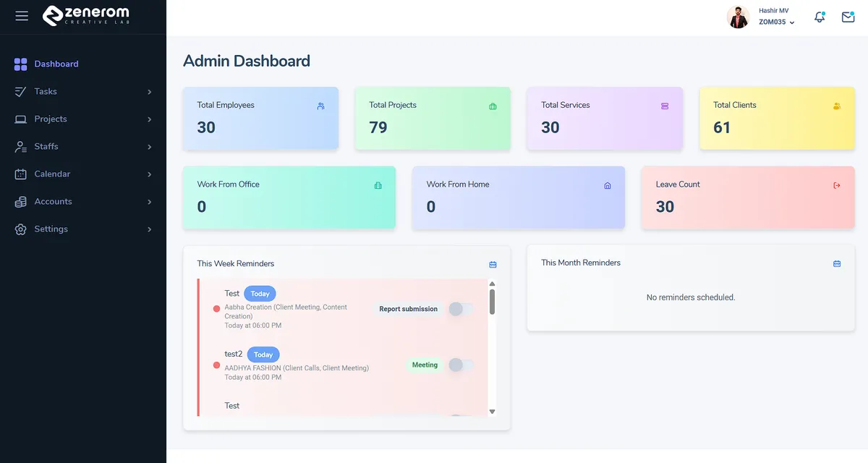Click the Work From Home house icon
Image resolution: width=868 pixels, height=463 pixels.
[608, 186]
